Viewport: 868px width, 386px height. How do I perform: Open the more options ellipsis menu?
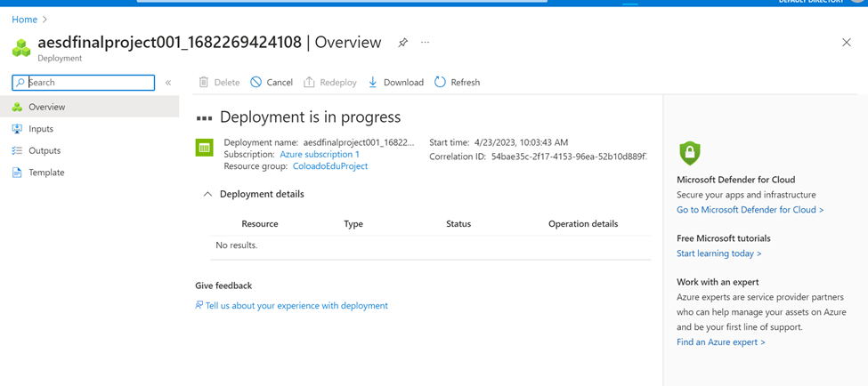(426, 42)
